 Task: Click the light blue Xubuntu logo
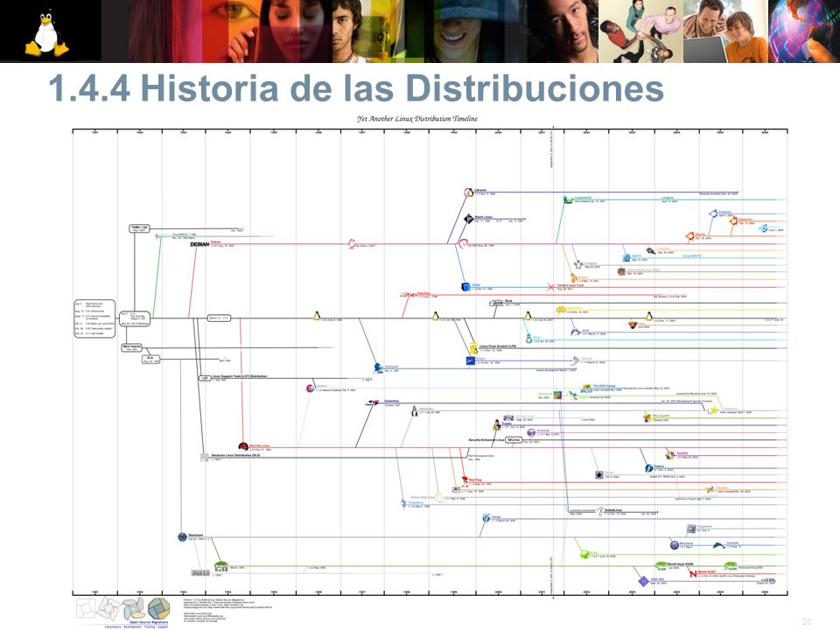pyautogui.click(x=763, y=228)
